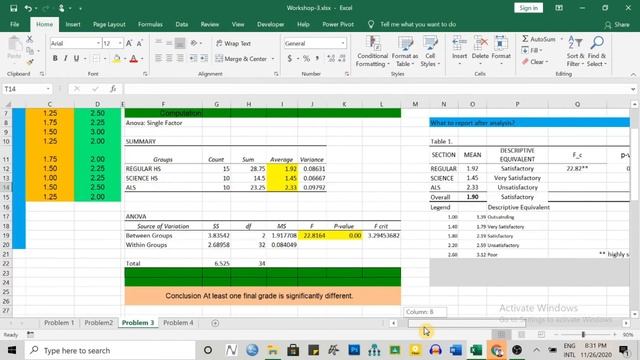Toggle center horizontal alignment
This screenshot has height=360, width=640.
point(169,58)
